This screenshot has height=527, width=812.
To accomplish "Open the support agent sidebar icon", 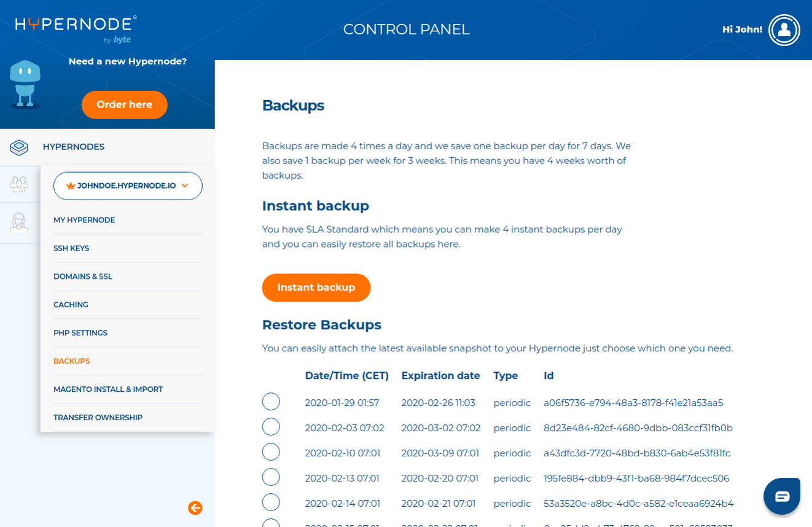I will tap(19, 222).
